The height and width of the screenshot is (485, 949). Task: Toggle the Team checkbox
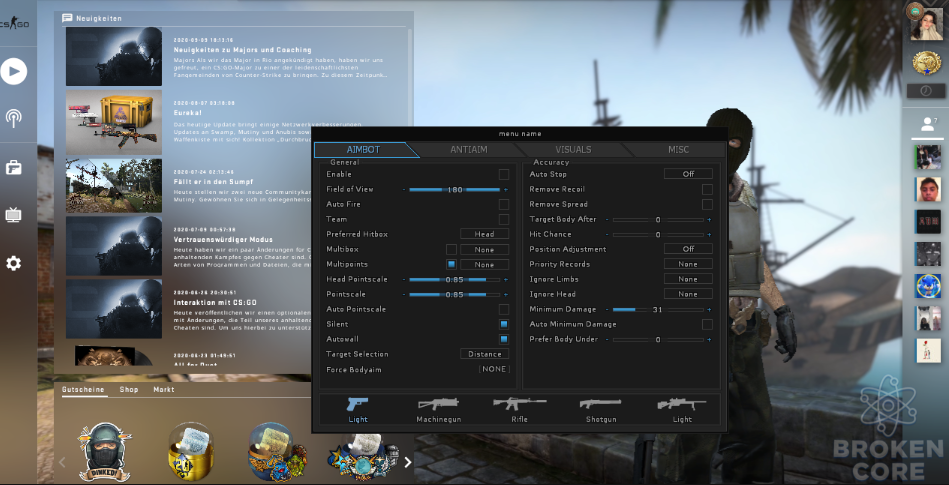coord(504,219)
